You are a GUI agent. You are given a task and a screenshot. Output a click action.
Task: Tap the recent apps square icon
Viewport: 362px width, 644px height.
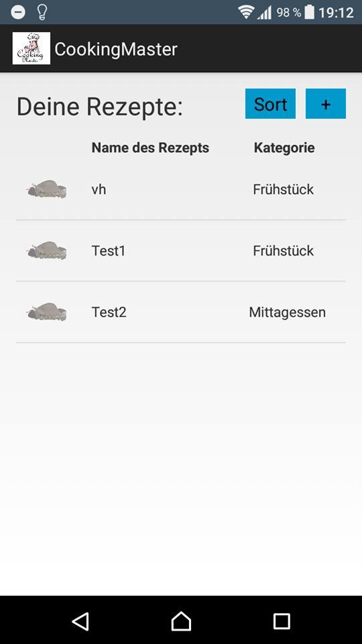(x=282, y=621)
